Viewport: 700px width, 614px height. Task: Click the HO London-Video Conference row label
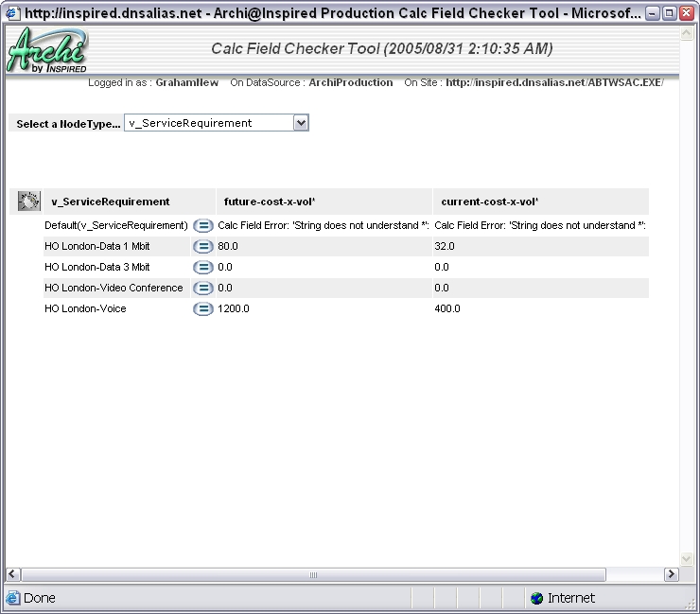tap(114, 289)
